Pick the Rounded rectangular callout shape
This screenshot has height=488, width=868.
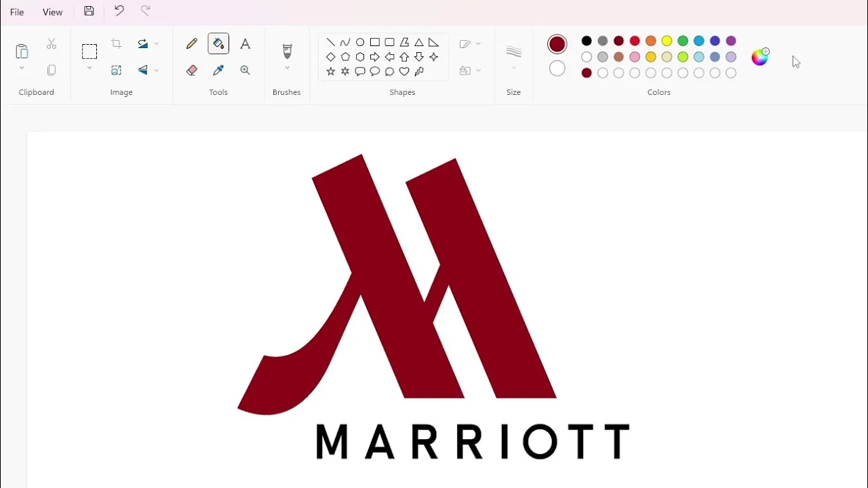coord(360,71)
